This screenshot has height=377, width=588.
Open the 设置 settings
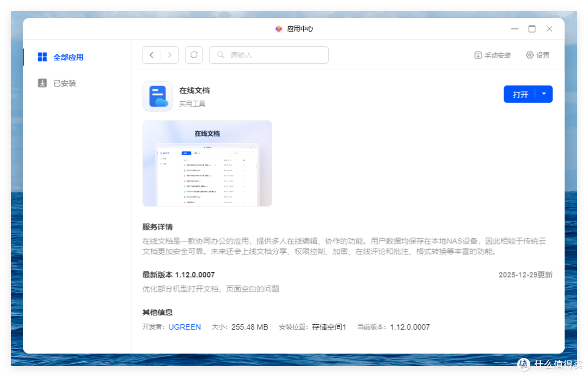click(x=537, y=55)
